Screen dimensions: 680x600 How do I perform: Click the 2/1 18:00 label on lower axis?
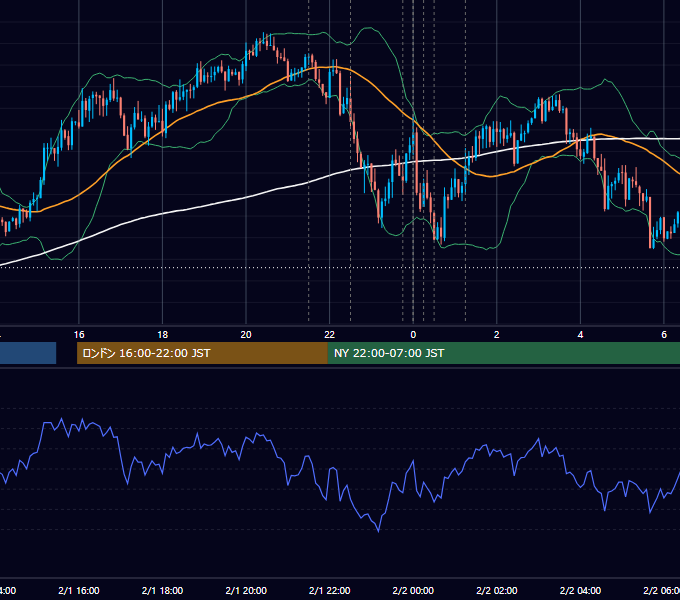[163, 590]
